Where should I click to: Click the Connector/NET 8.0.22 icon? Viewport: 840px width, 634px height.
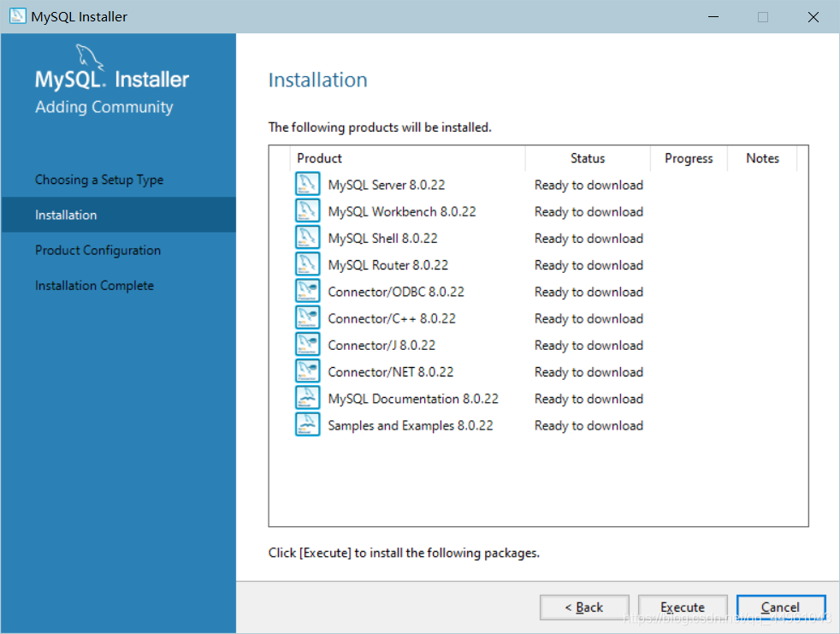[307, 371]
